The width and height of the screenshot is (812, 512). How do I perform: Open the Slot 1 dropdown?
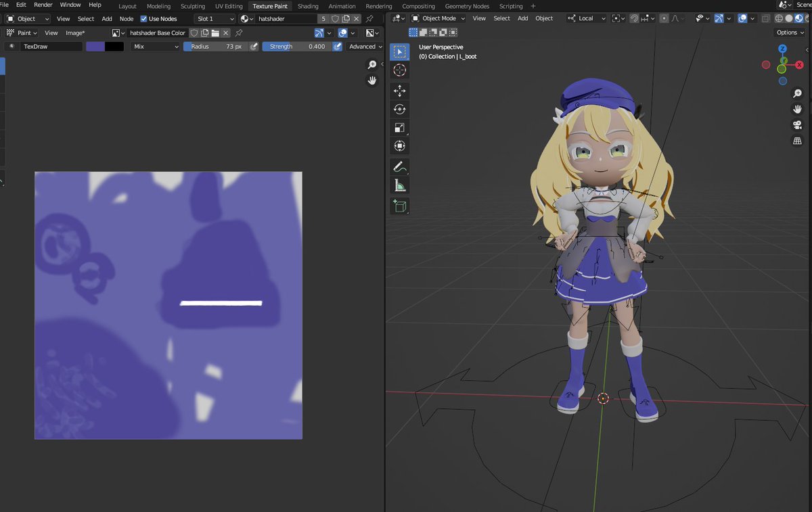coord(215,19)
